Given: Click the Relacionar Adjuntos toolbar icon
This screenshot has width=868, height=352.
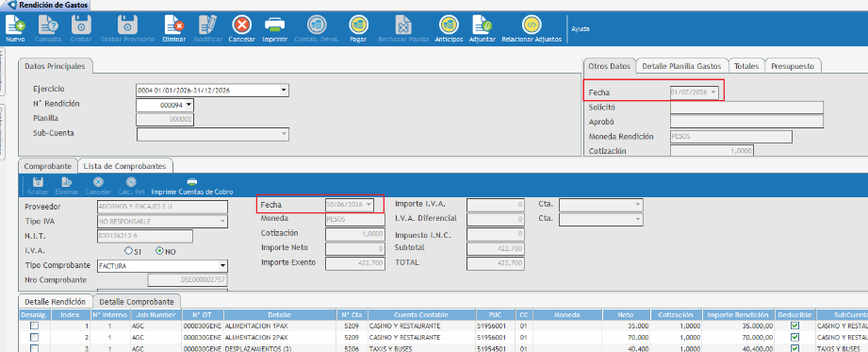Looking at the screenshot, I should (532, 25).
